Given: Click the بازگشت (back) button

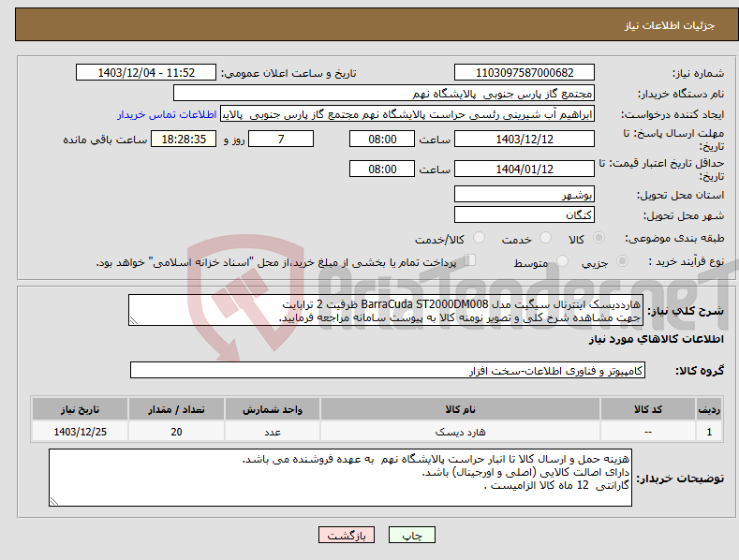Looking at the screenshot, I should click(x=347, y=535).
